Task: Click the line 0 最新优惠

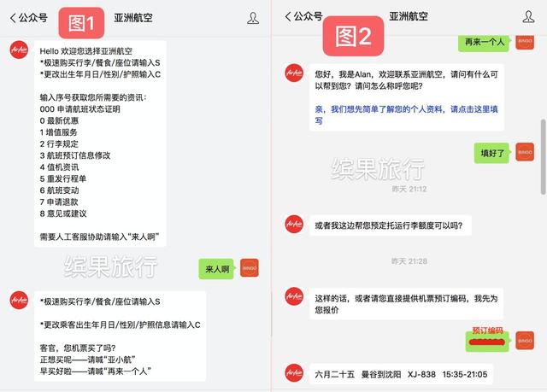Action: (59, 120)
